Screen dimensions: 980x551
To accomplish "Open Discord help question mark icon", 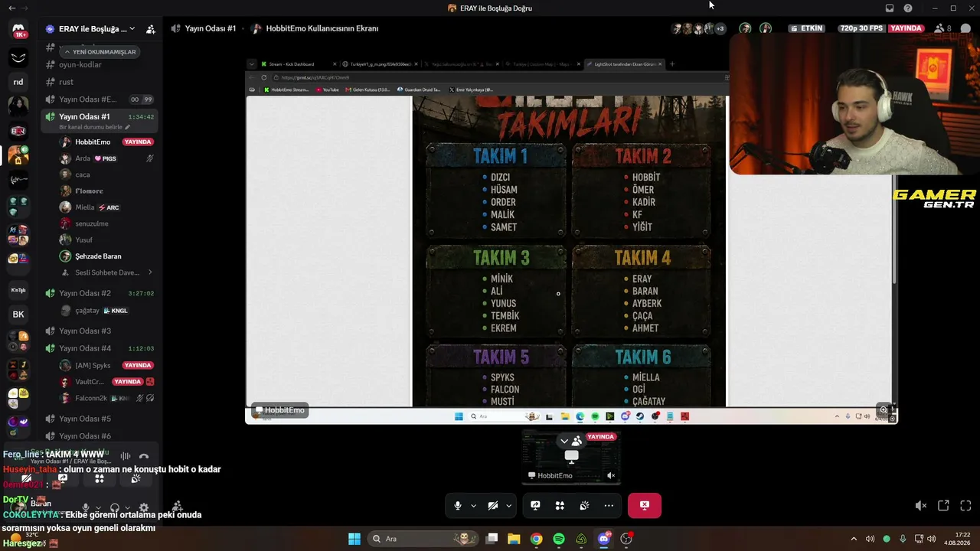I will coord(908,8).
